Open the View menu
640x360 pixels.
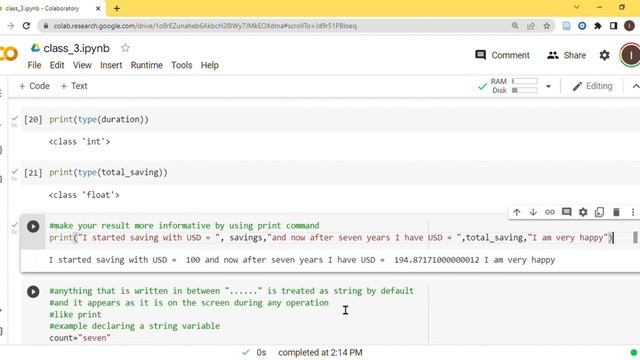(x=82, y=65)
